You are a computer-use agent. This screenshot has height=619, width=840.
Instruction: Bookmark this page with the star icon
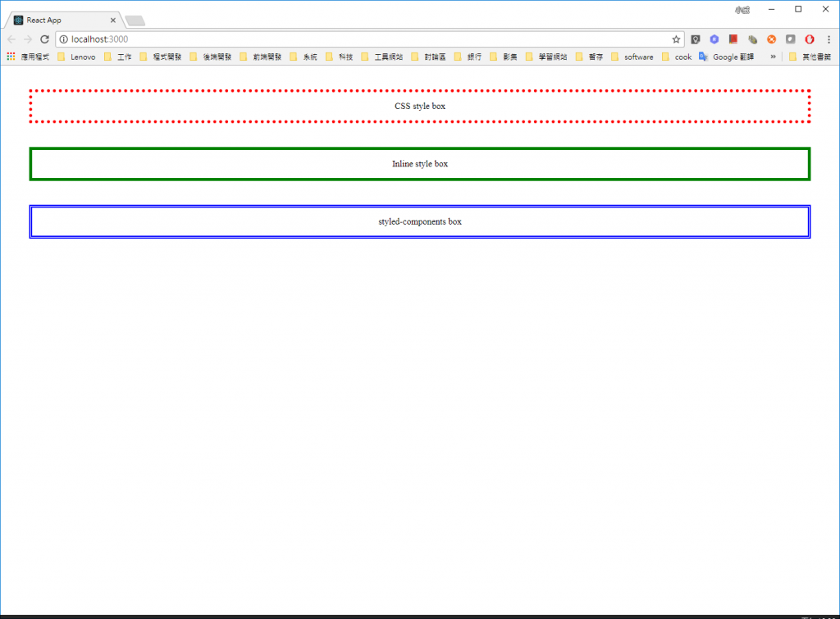[676, 39]
